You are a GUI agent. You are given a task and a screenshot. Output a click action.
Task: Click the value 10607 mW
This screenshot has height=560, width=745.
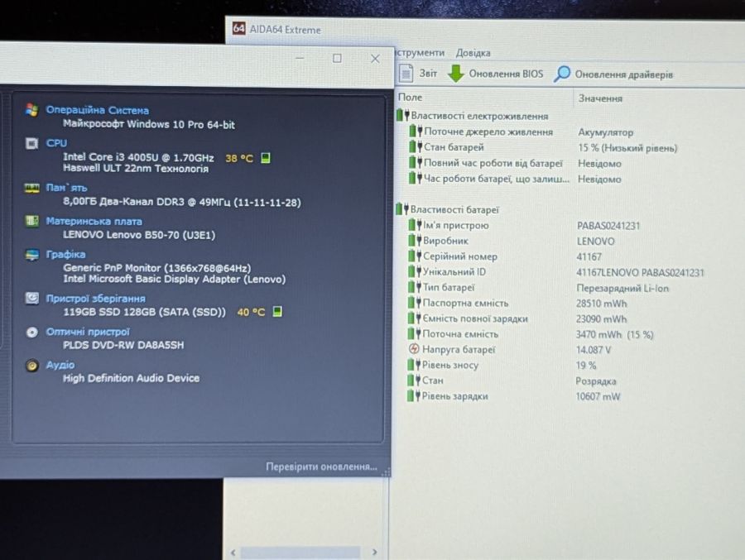(x=598, y=396)
